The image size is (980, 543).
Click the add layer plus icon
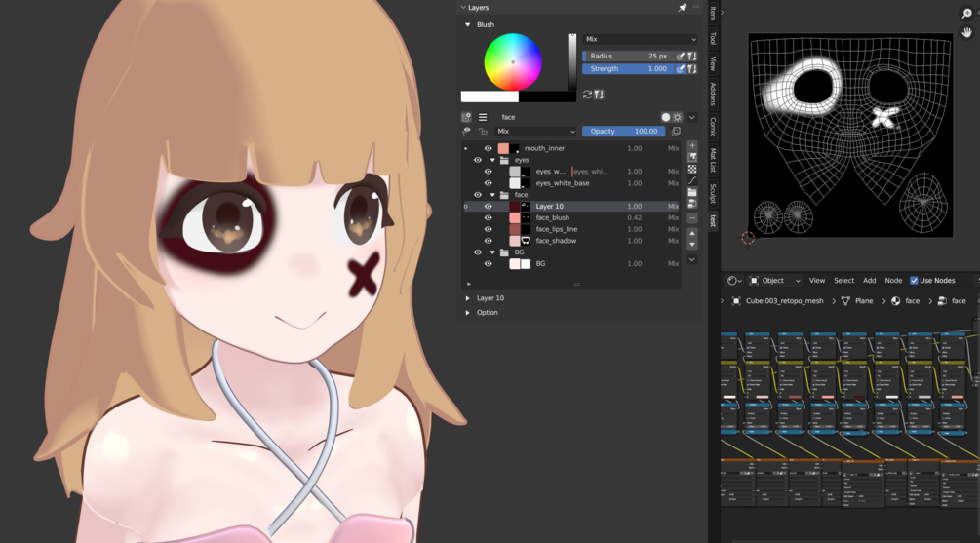(x=692, y=145)
